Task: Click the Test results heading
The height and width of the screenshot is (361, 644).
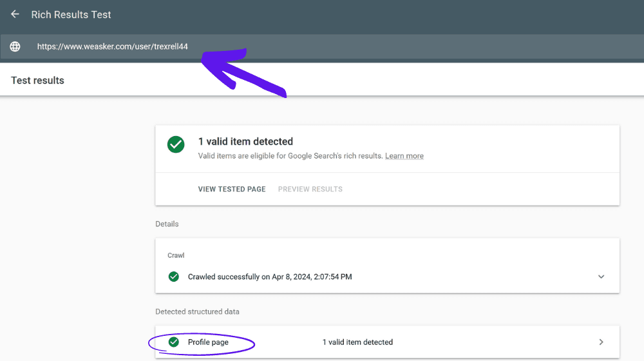Action: click(37, 81)
